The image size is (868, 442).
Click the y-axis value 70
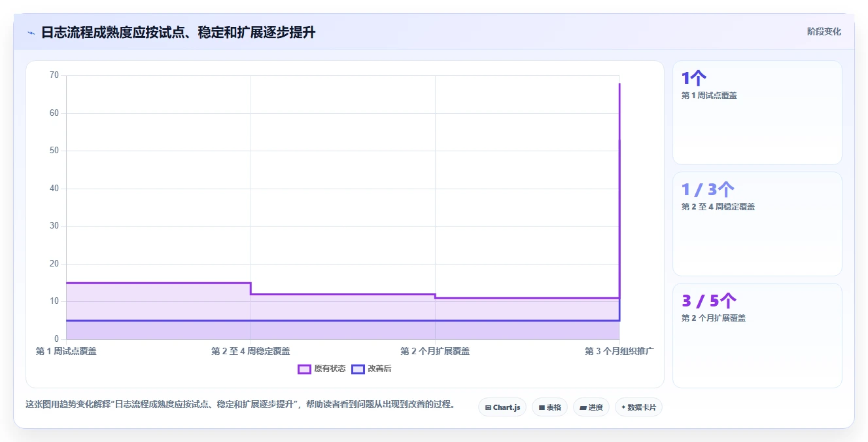click(x=54, y=75)
